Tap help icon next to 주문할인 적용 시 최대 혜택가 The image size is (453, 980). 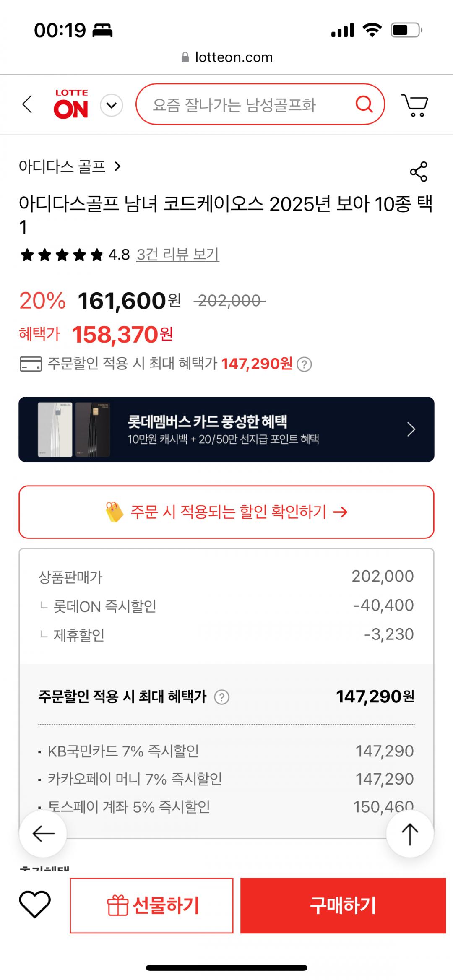tap(221, 697)
